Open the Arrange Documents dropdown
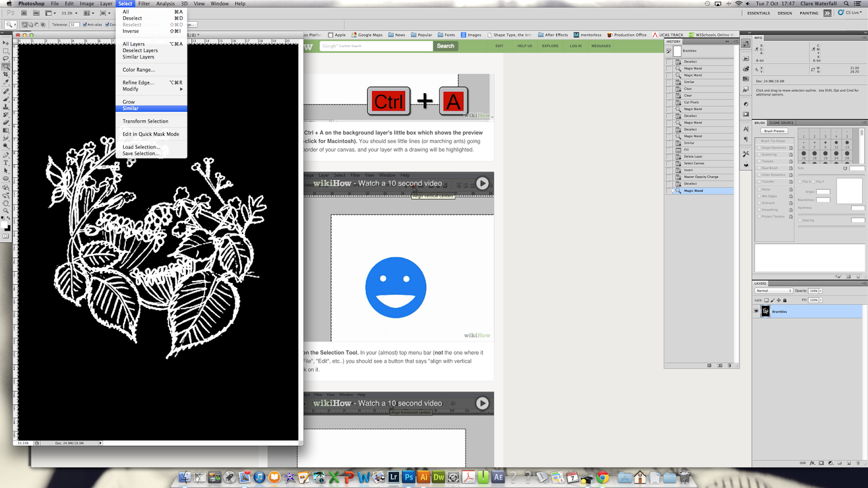 point(88,13)
